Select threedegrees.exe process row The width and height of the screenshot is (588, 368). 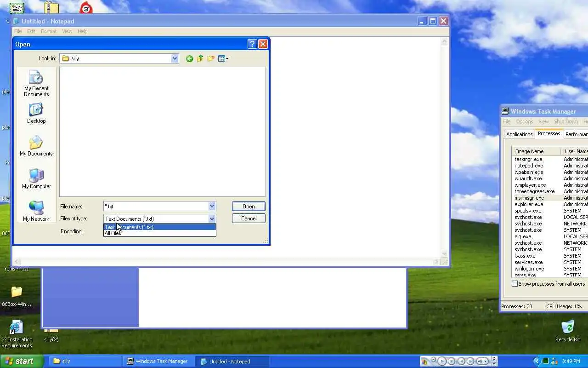550,191
